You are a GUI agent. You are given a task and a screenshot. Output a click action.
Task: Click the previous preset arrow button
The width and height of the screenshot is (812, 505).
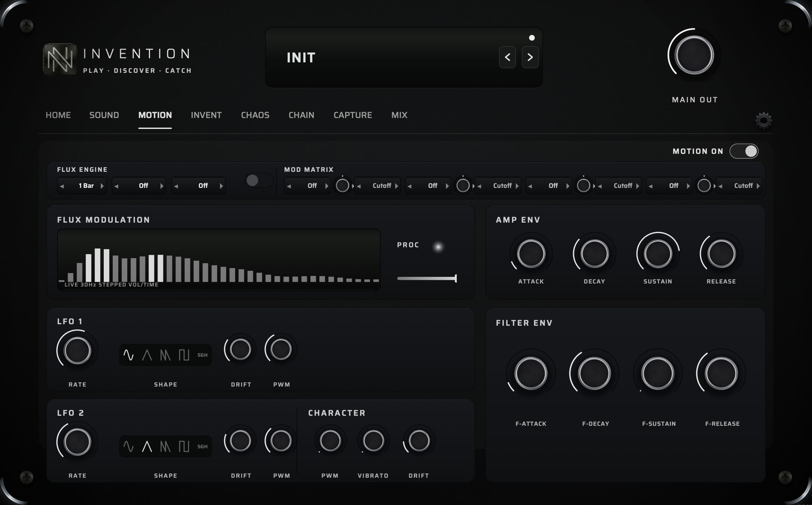(507, 57)
